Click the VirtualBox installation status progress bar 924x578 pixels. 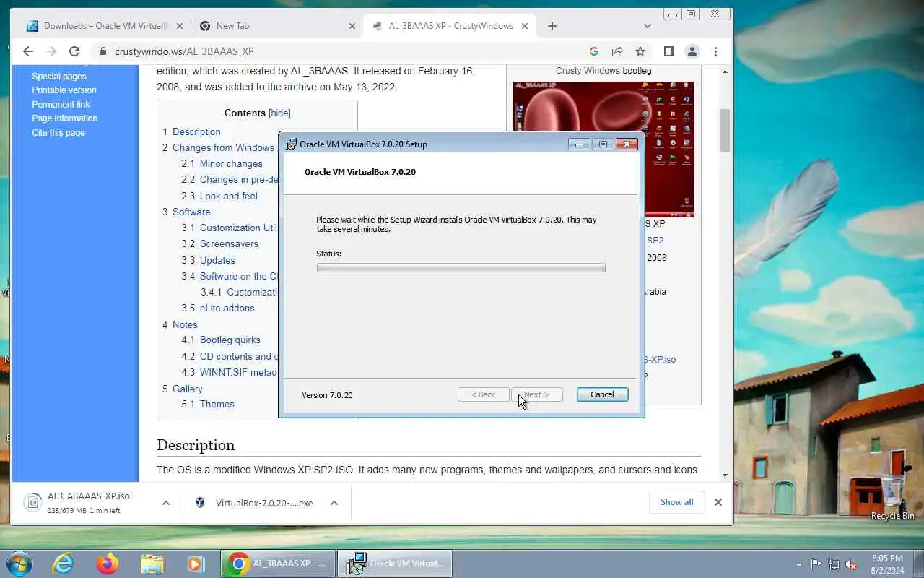(461, 268)
